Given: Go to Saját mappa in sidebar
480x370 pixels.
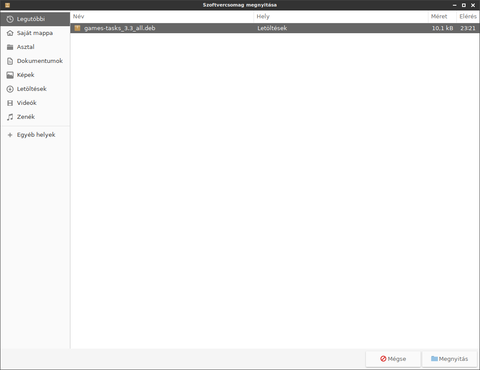Looking at the screenshot, I should [x=35, y=33].
